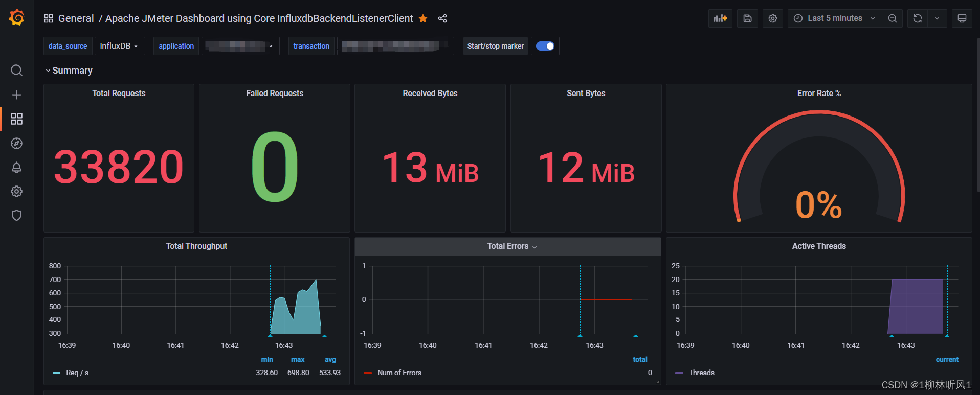Sort errors legend by total column
The height and width of the screenshot is (395, 980).
point(640,359)
